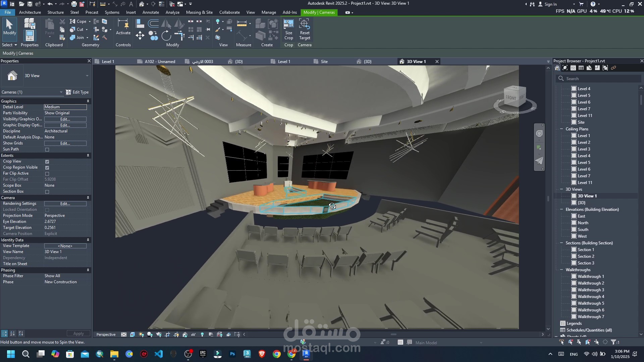This screenshot has height=362, width=644.
Task: Collapse the Walkthroughs tree node
Action: 561,270
